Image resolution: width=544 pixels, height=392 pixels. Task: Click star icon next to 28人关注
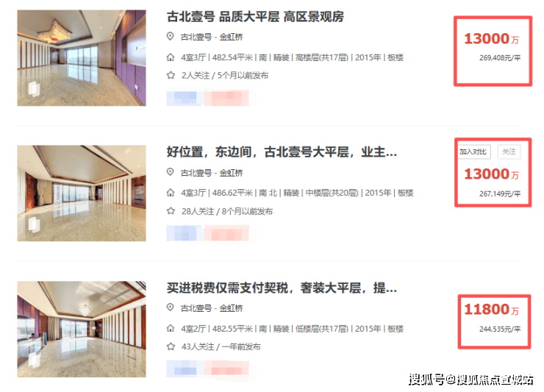coord(171,211)
